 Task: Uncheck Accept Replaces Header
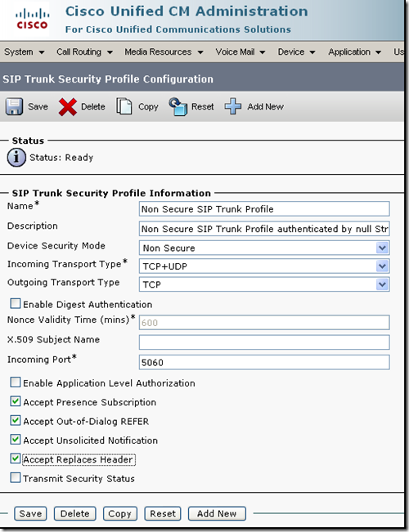click(x=16, y=458)
